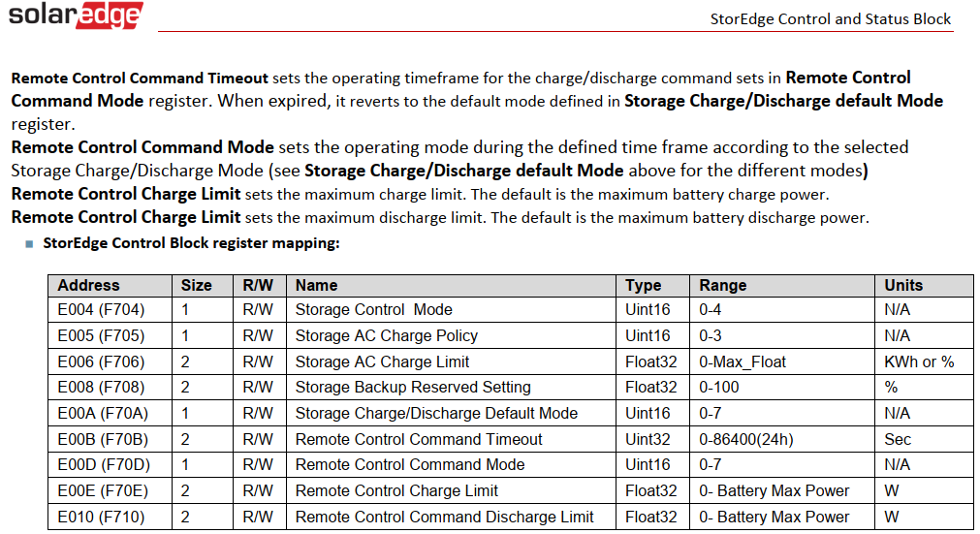Click the square bullet before StorEdge Control Block
The width and height of the screenshot is (980, 534).
point(29,243)
